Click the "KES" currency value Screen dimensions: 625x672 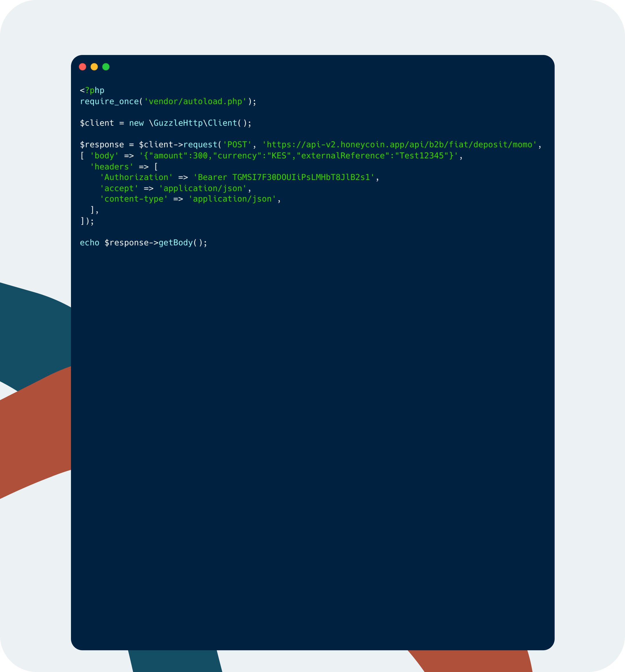click(279, 156)
